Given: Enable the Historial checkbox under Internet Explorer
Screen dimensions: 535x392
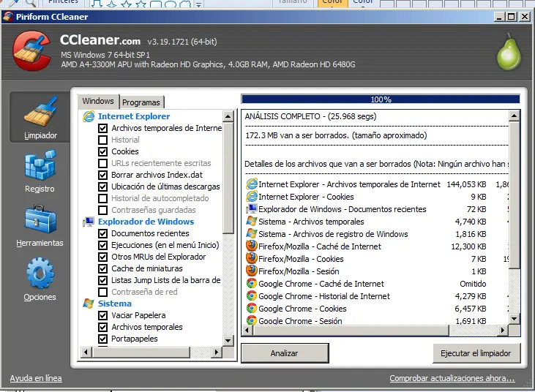Looking at the screenshot, I should 102,140.
